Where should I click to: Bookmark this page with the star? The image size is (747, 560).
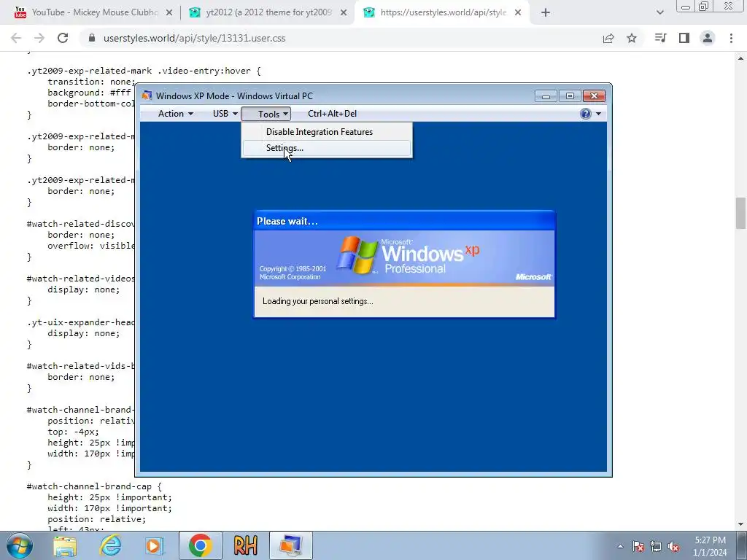pyautogui.click(x=632, y=38)
